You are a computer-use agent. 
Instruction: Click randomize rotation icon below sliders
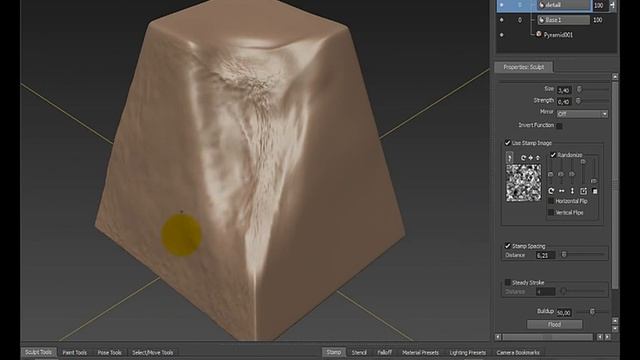point(551,191)
